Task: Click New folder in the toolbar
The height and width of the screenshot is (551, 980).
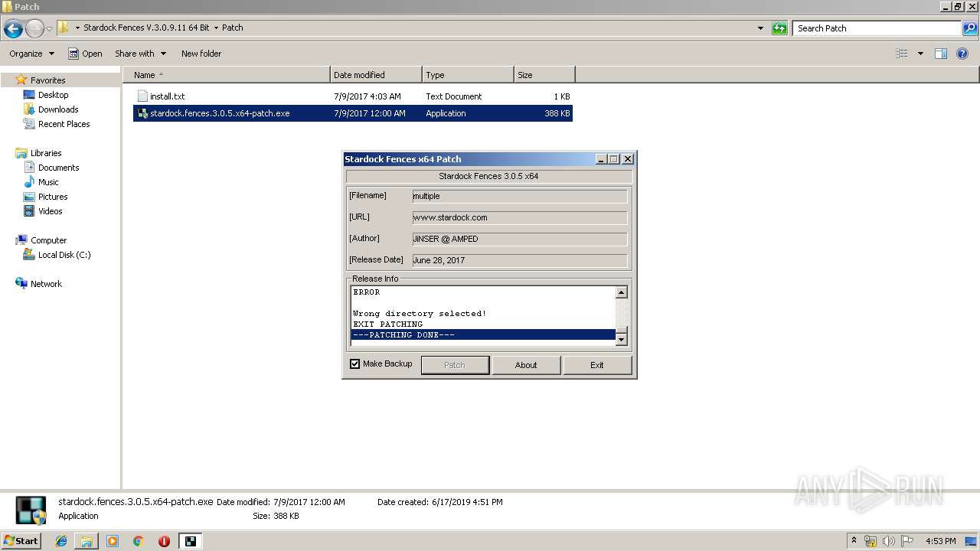Action: tap(201, 54)
